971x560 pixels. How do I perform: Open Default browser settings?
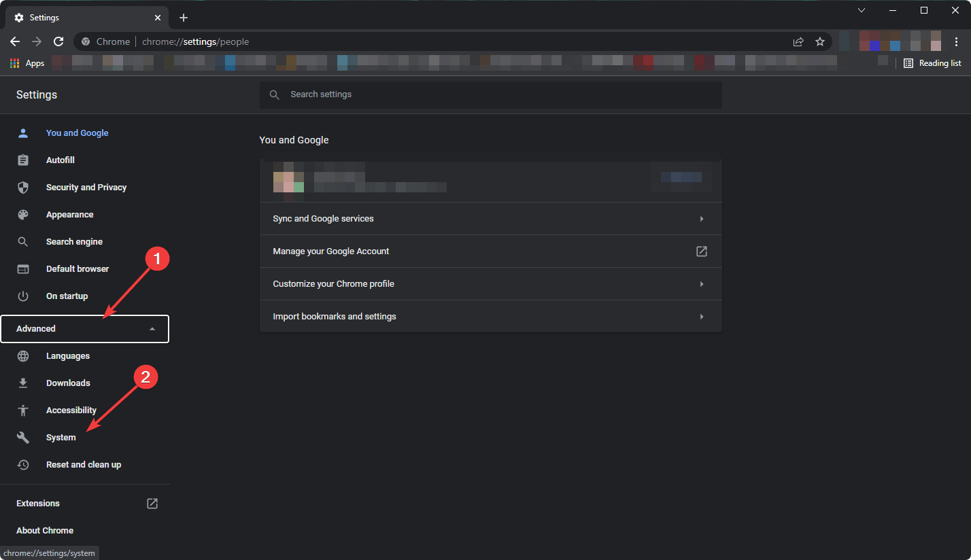click(x=78, y=269)
